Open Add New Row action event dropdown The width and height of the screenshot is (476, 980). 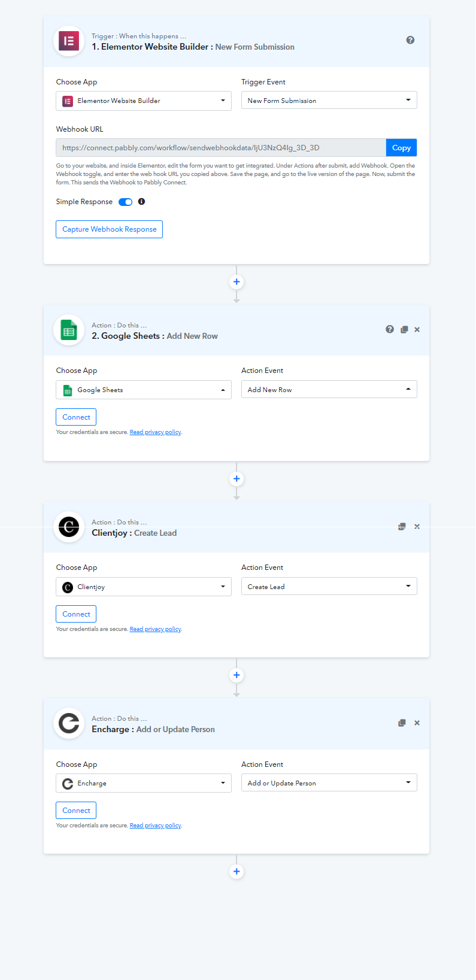pyautogui.click(x=329, y=390)
